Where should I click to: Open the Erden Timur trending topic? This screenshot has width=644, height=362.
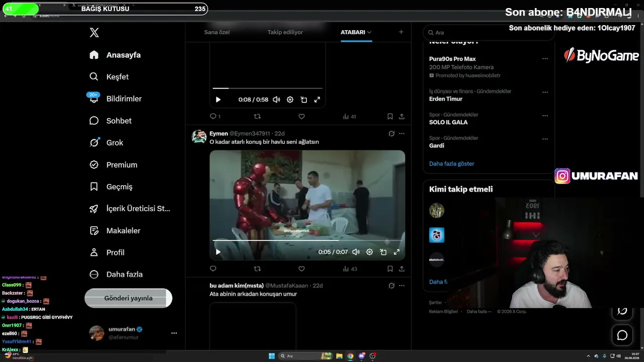point(446,99)
